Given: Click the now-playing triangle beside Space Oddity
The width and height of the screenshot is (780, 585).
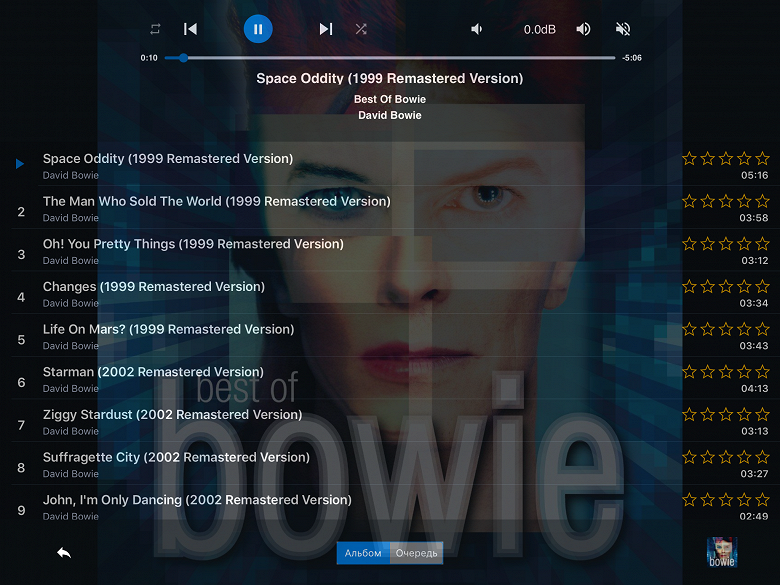Looking at the screenshot, I should (x=20, y=164).
